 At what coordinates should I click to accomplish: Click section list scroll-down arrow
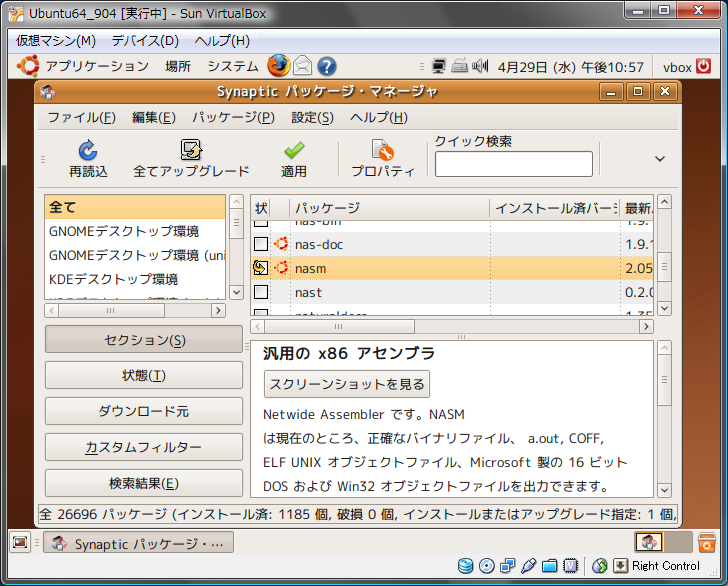(236, 293)
